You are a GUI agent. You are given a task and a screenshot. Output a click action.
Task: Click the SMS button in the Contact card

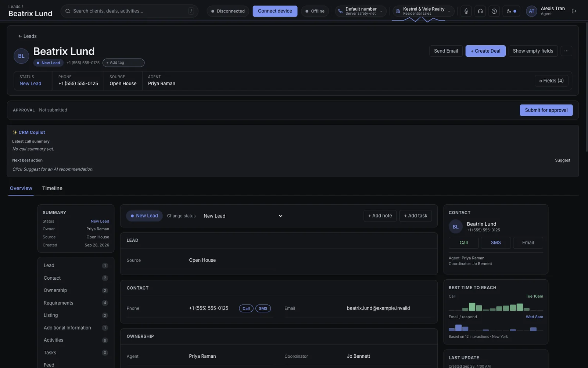(x=496, y=243)
